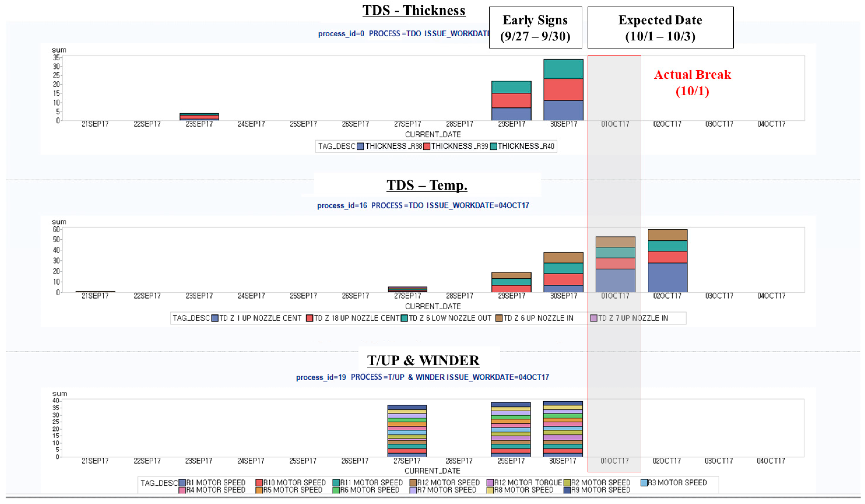Click the small 23SEP17 bar in Thickness chart
The height and width of the screenshot is (504, 865).
pyautogui.click(x=199, y=117)
